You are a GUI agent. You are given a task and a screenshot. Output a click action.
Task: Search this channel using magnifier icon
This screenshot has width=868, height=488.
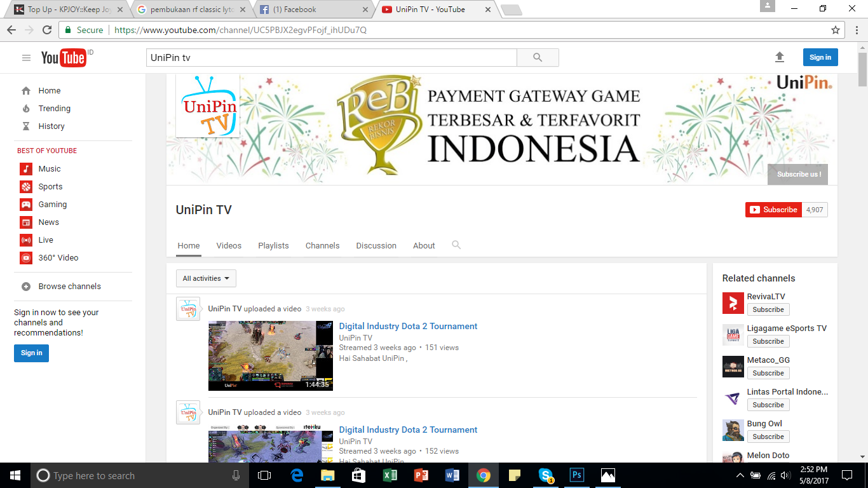pos(456,245)
